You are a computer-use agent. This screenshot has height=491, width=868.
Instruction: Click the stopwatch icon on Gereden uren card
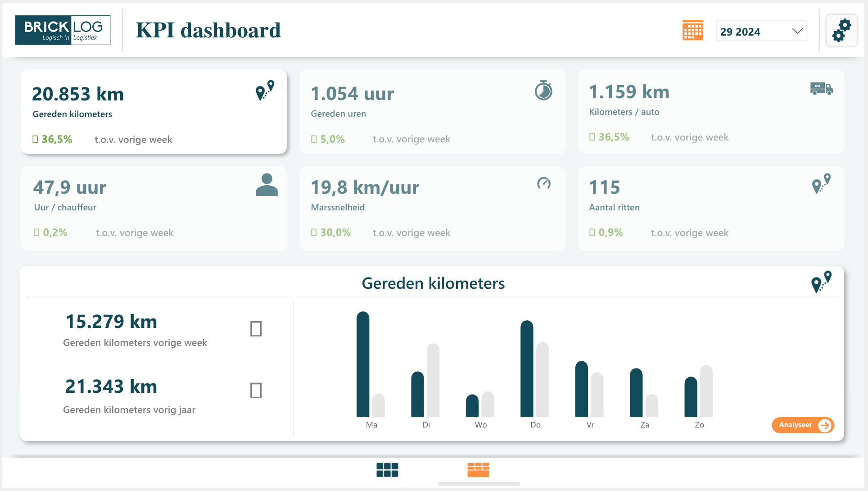543,90
